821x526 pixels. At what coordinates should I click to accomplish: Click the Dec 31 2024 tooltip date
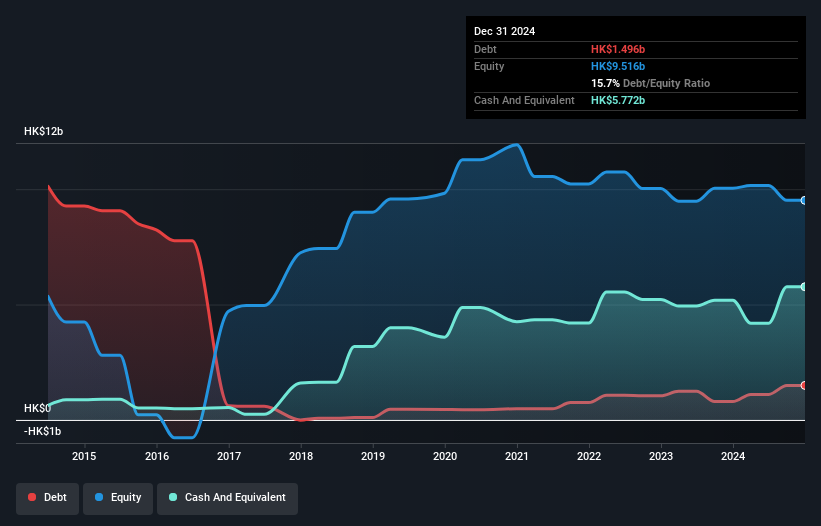click(x=504, y=31)
